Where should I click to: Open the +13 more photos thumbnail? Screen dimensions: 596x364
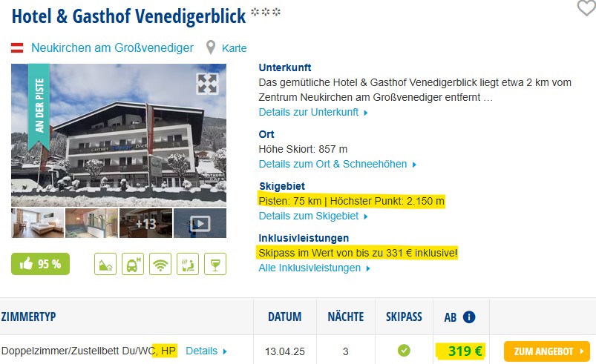pos(146,223)
